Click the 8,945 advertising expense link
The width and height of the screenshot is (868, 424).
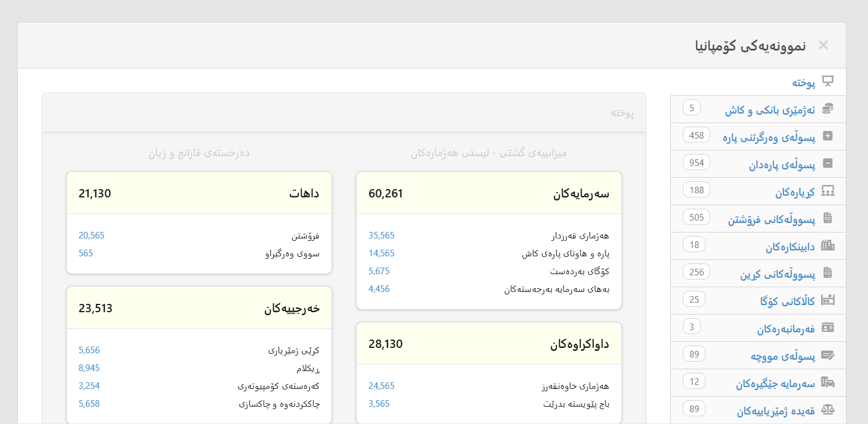click(89, 368)
